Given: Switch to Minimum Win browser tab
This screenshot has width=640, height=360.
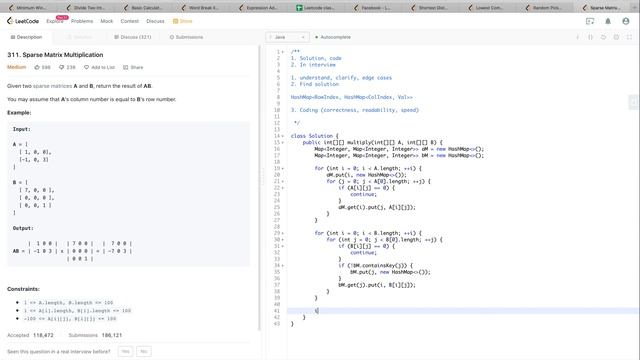Looking at the screenshot, I should point(29,7).
